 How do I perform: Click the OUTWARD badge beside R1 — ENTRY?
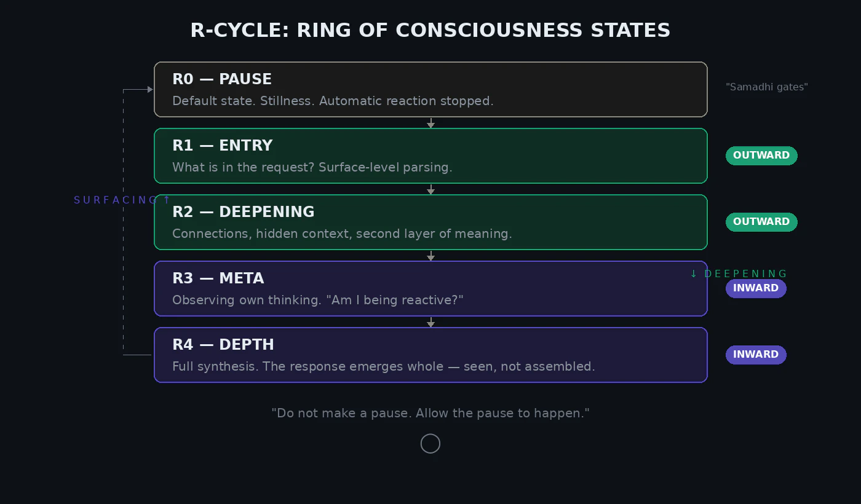tap(761, 156)
